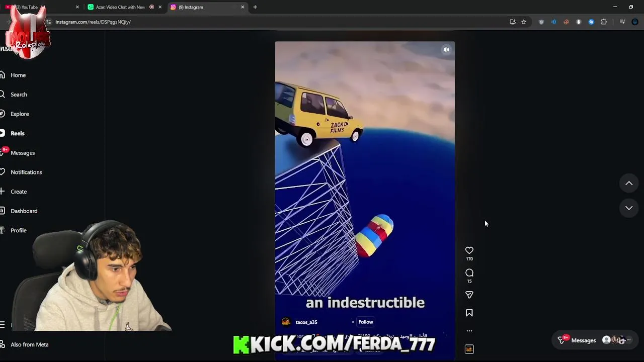Click blue sound wave extension icon

pos(553,22)
